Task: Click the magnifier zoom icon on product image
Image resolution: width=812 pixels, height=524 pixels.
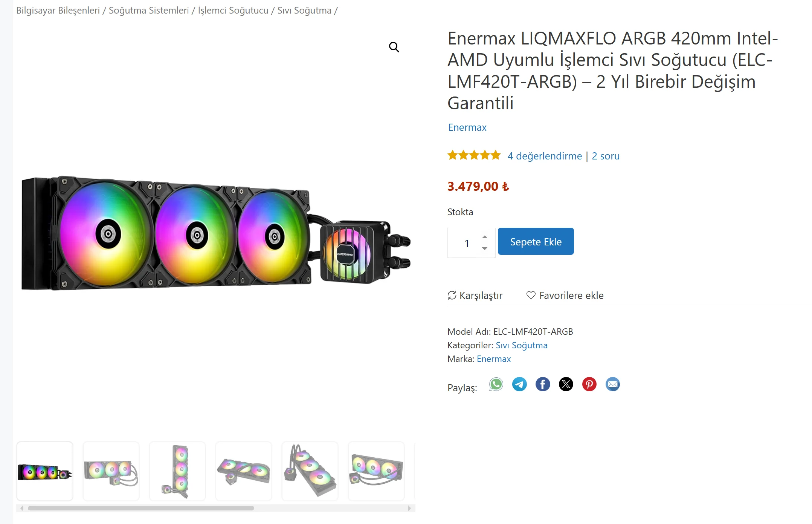Action: [394, 47]
